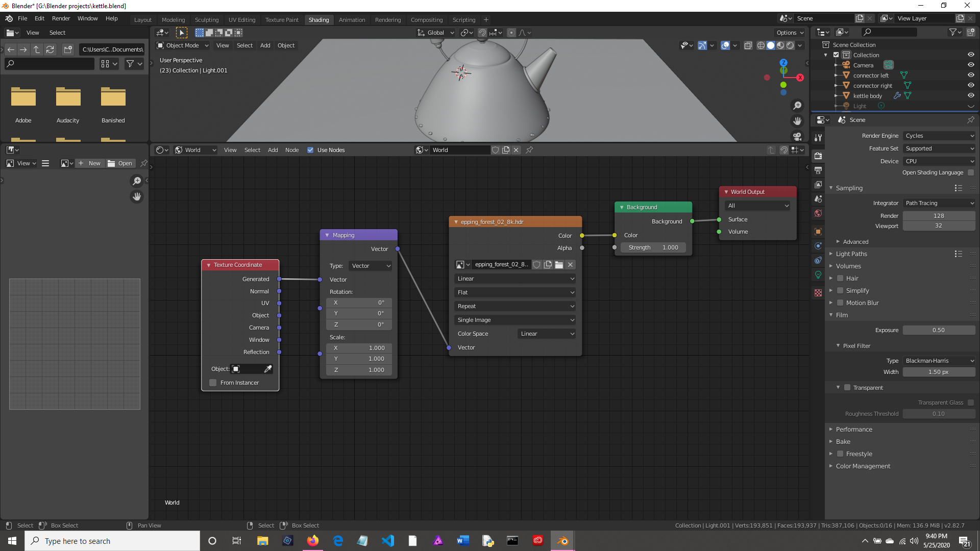The height and width of the screenshot is (551, 980).
Task: Switch to the Compositing workspace tab
Action: [427, 20]
